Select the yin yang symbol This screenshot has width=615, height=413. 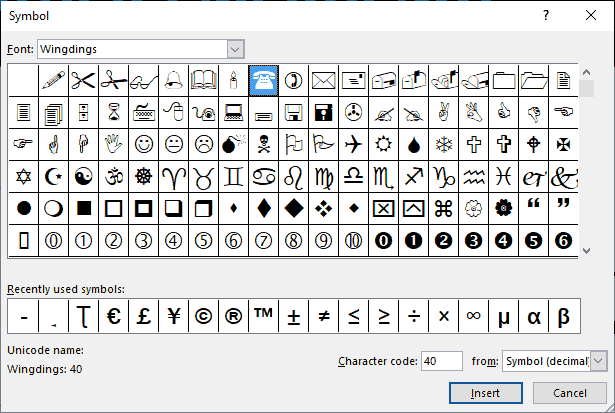84,176
